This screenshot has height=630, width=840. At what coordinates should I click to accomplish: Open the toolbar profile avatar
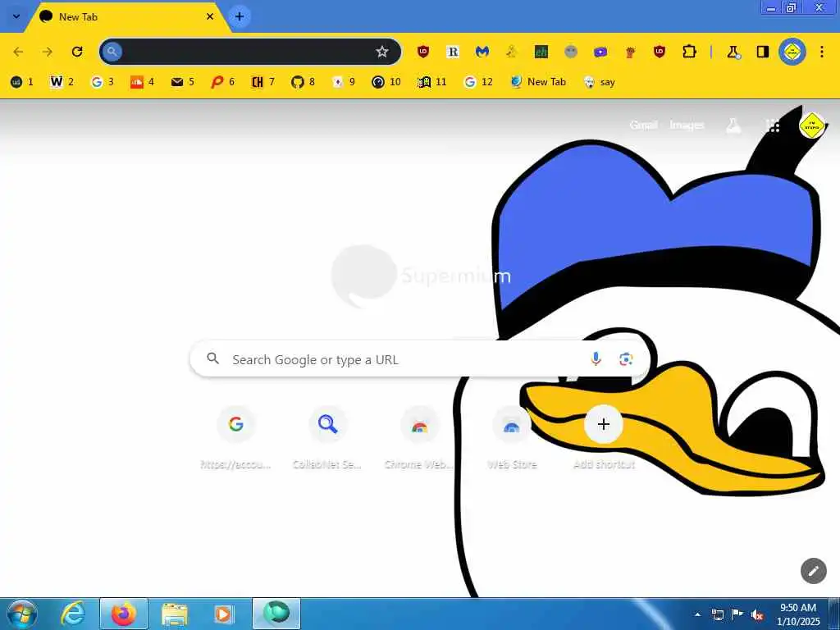point(792,52)
